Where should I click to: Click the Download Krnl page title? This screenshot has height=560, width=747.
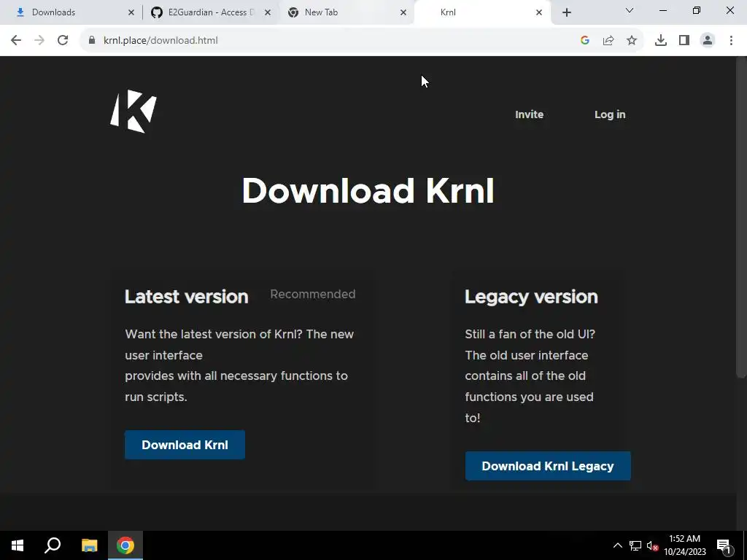point(368,190)
